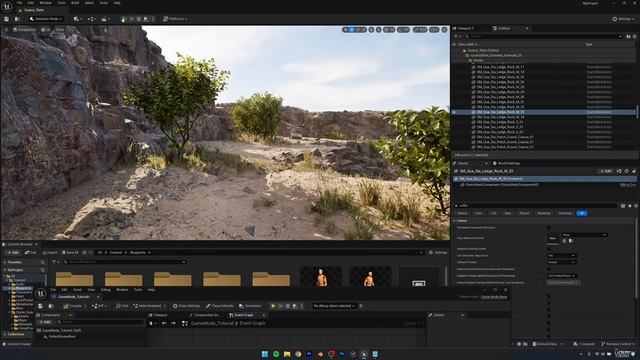640x360 pixels.
Task: Open the Build menu in main menu bar
Action: (x=75, y=3)
